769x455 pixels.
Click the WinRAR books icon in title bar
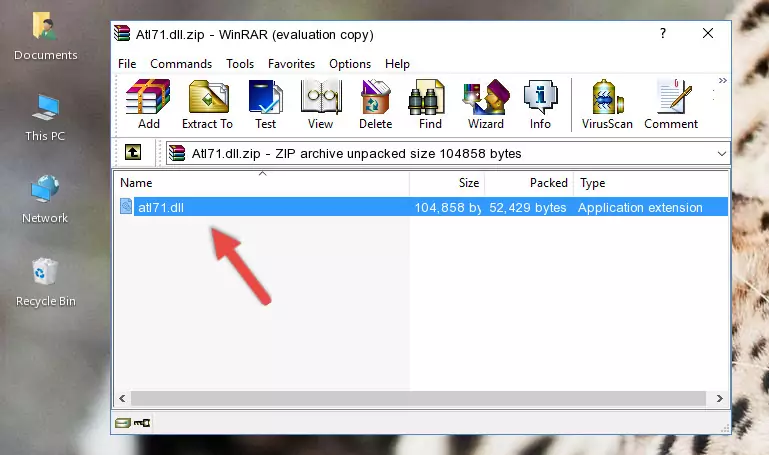(x=123, y=34)
